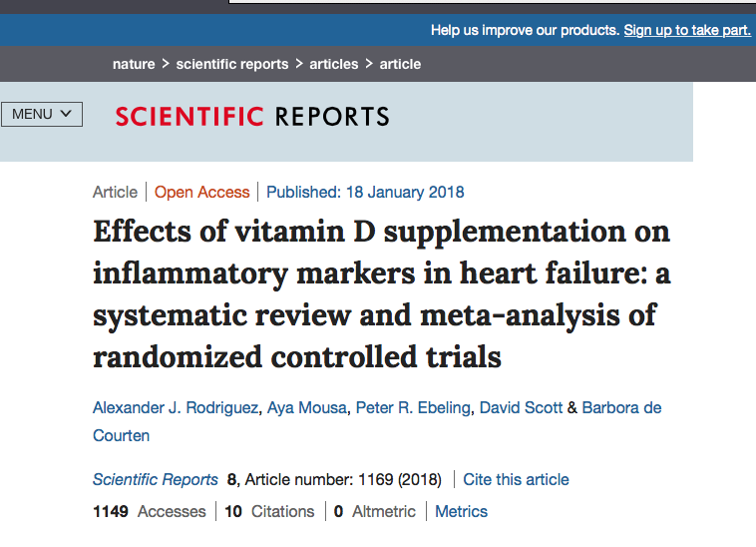Click the published date, 18 January 2018
This screenshot has height=547, width=756.
pos(365,192)
